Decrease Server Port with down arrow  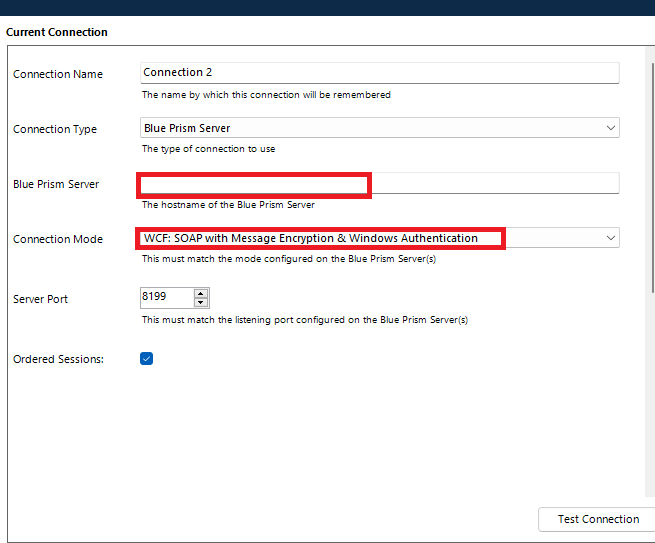point(201,302)
